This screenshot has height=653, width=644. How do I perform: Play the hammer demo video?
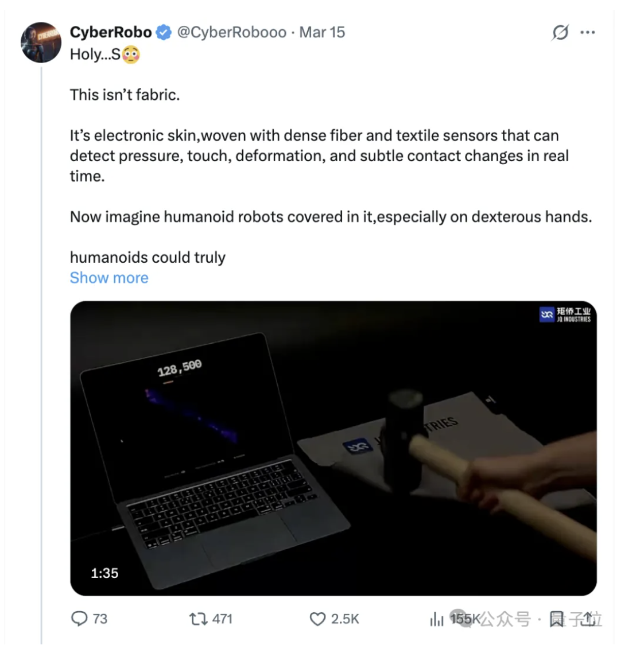[333, 448]
